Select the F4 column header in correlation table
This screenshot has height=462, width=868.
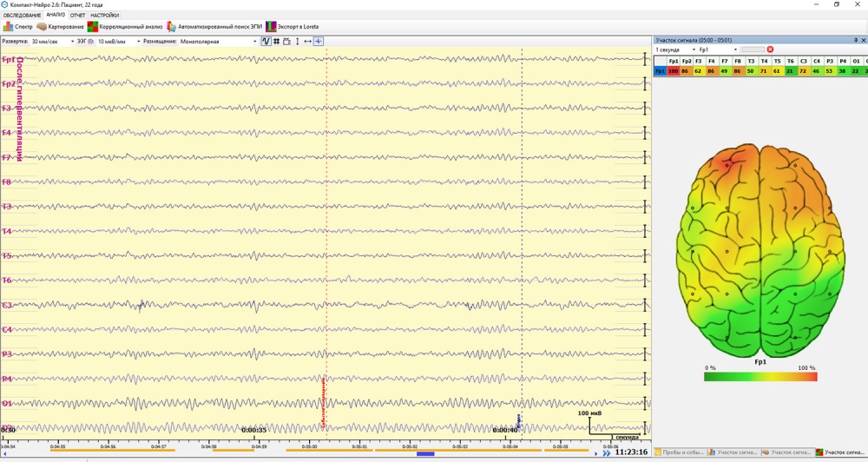pos(711,61)
